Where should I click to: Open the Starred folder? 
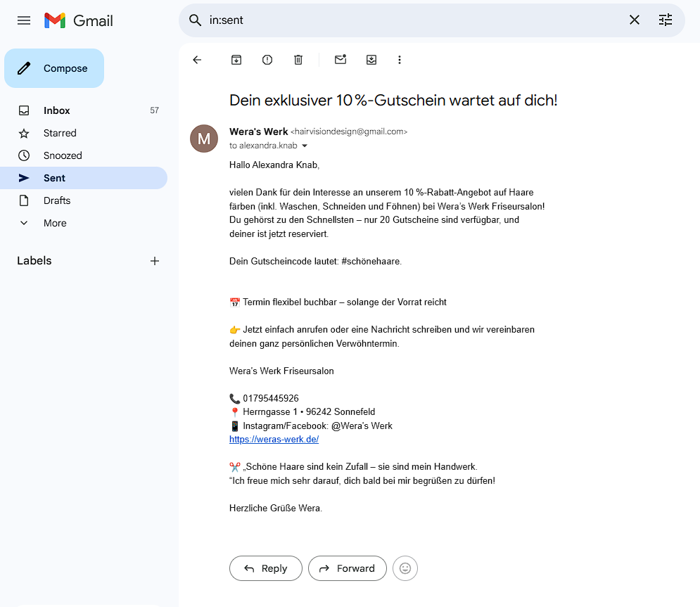click(x=60, y=133)
